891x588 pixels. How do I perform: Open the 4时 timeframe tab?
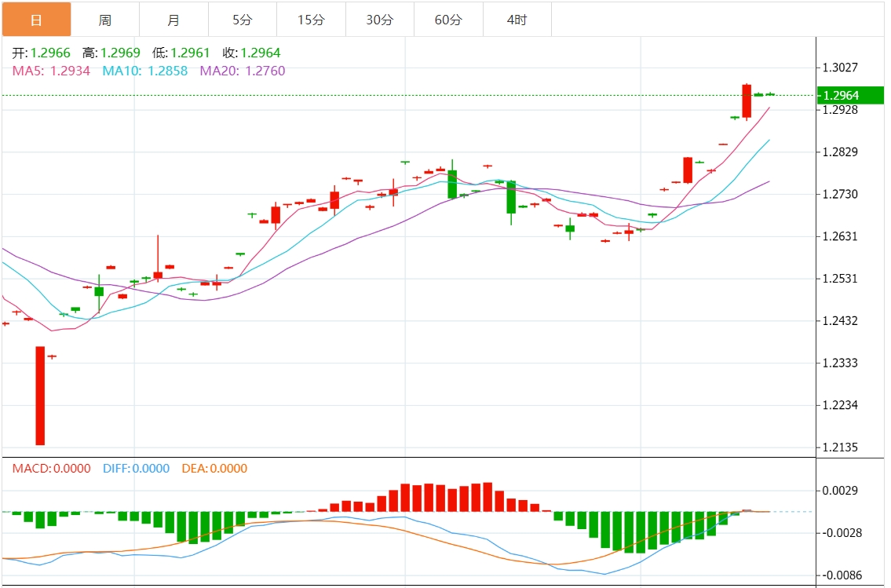click(x=517, y=20)
